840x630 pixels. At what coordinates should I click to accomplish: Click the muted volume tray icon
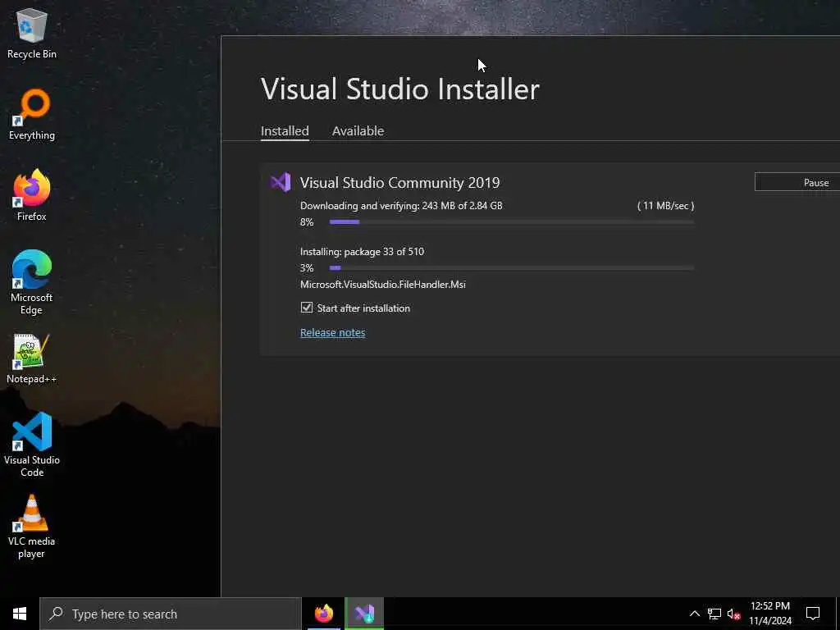(x=733, y=614)
